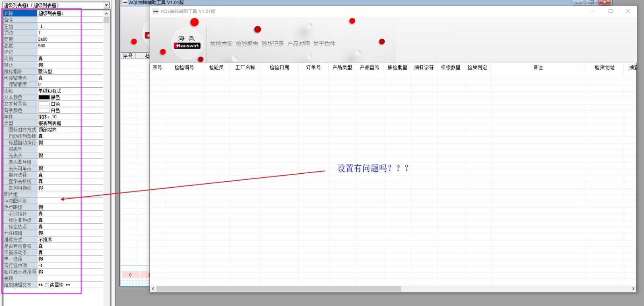Screen dimensions: 644x306
Task: Toggle the 热点跟踪 property value
Action: click(70, 207)
